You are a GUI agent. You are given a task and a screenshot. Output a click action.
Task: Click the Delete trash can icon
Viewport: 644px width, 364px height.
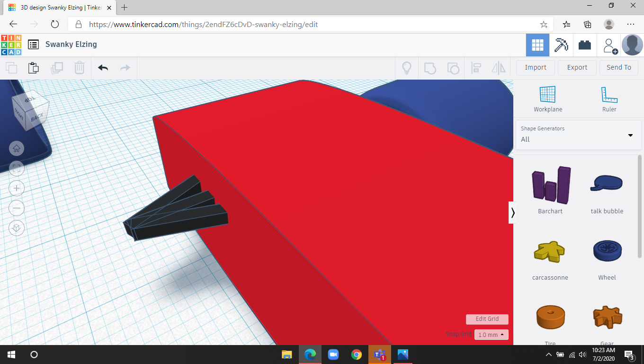click(80, 68)
